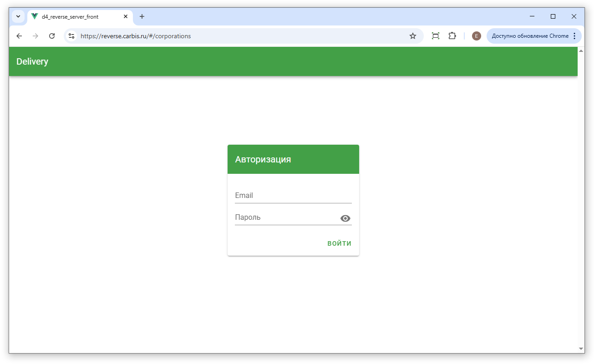Image resolution: width=594 pixels, height=364 pixels.
Task: Click the Delivery header title
Action: (32, 61)
